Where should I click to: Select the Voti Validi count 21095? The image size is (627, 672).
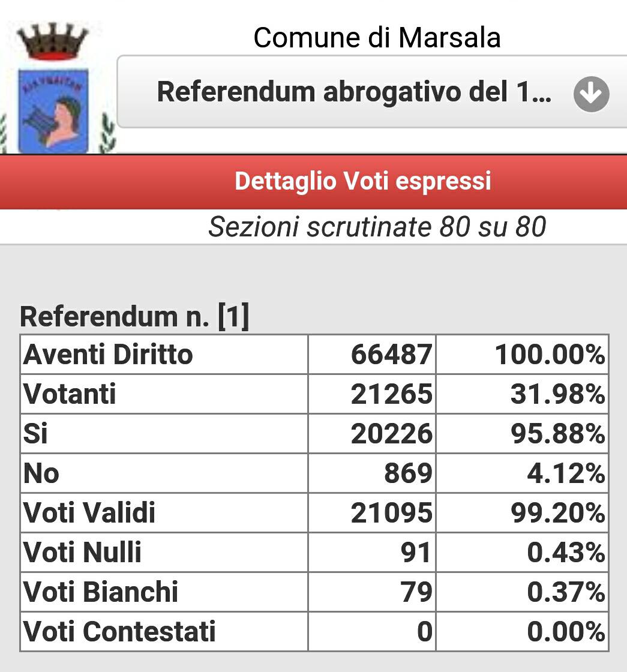point(391,513)
